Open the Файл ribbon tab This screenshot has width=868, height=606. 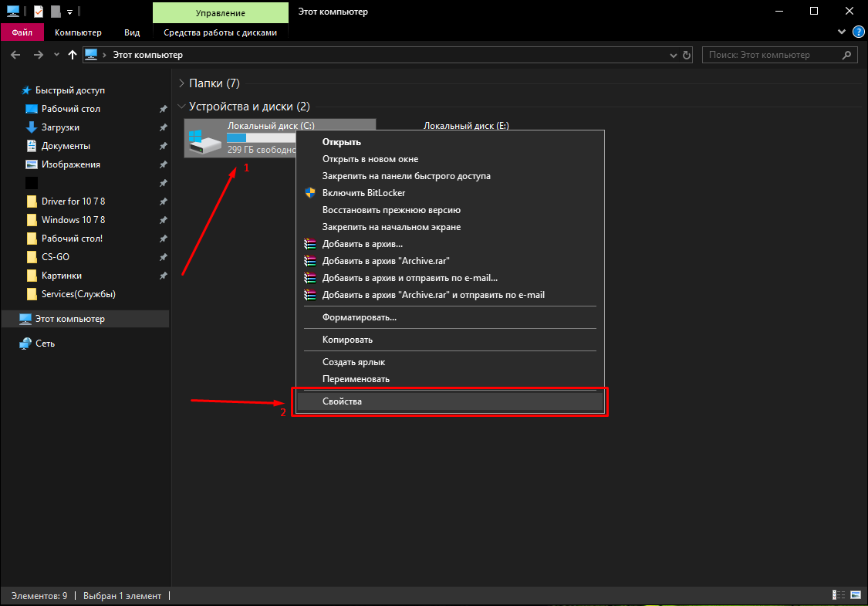[x=22, y=32]
